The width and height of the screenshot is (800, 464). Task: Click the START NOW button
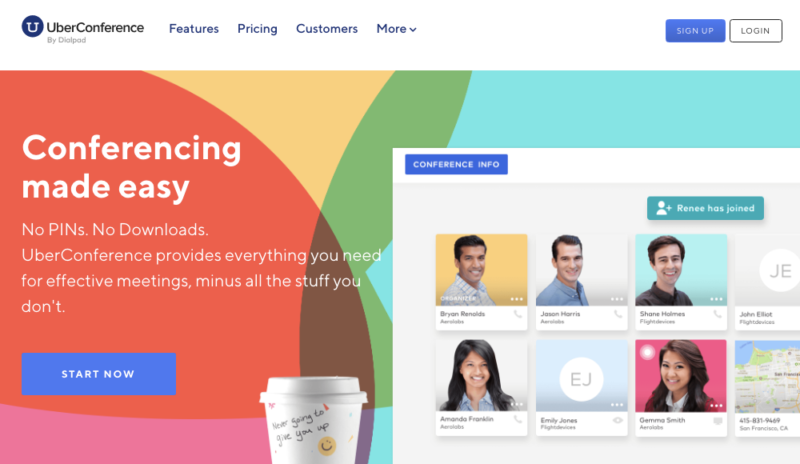click(x=98, y=374)
